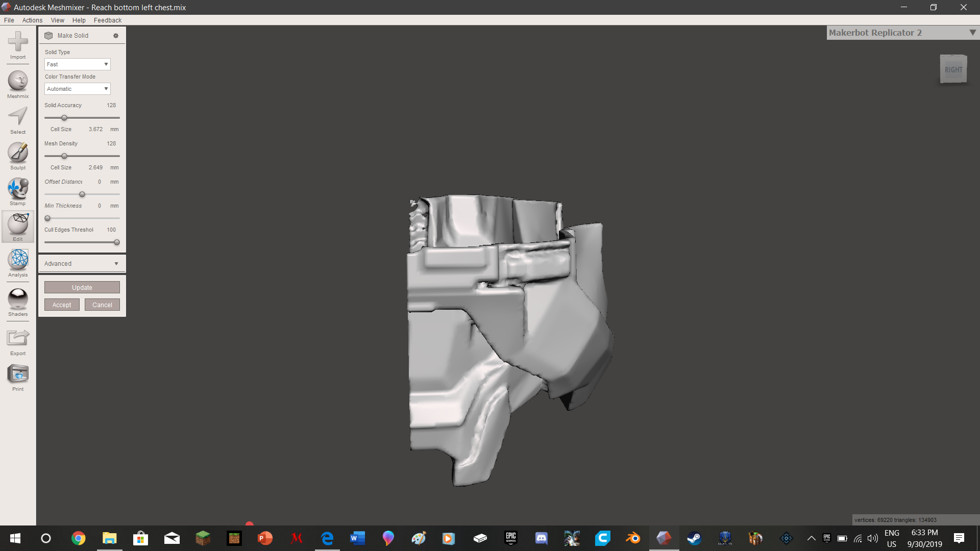
Task: Click the Make Solid settings gear
Action: (116, 36)
